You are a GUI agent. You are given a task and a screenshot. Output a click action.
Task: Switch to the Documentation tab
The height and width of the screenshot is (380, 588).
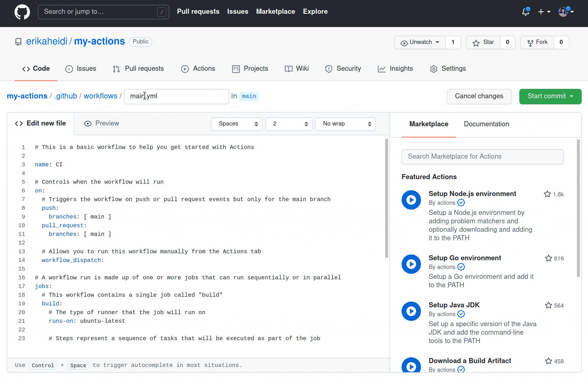[486, 124]
